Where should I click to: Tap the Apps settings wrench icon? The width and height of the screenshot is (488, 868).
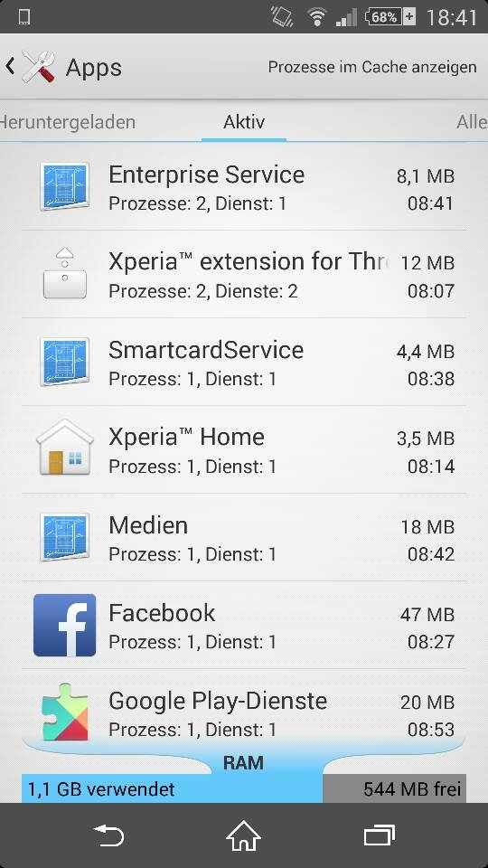click(39, 67)
